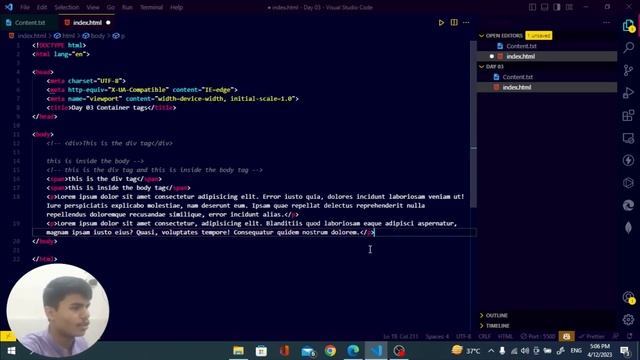Open the Help menu
Image resolution: width=640 pixels, height=360 pixels.
[176, 7]
